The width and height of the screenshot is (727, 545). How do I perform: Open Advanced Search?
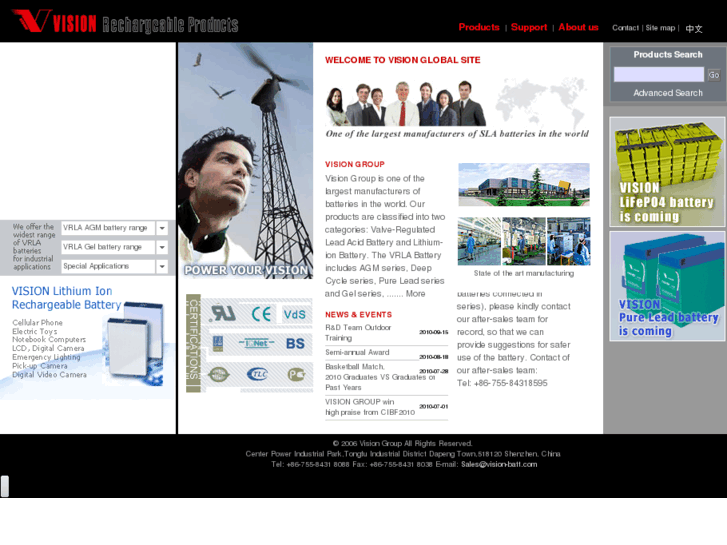click(x=668, y=93)
